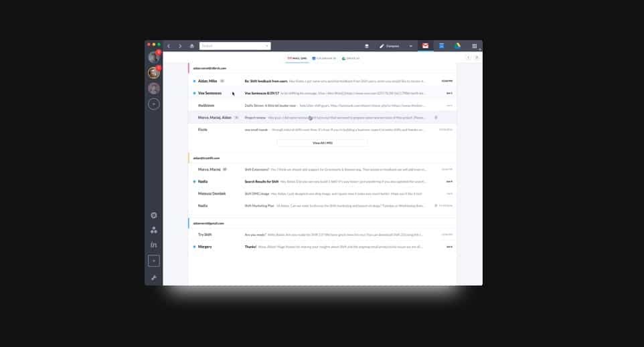Click in the search input field
The height and width of the screenshot is (347, 644).
pyautogui.click(x=231, y=46)
